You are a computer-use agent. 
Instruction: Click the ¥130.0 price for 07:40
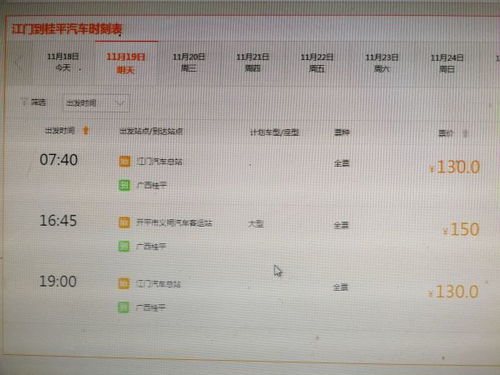(x=455, y=167)
